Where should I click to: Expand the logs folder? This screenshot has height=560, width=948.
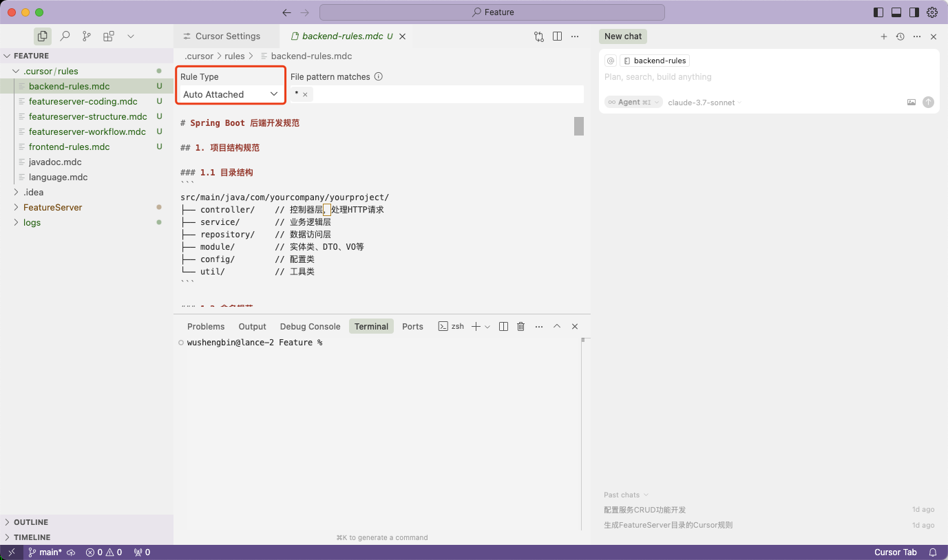tap(87, 222)
